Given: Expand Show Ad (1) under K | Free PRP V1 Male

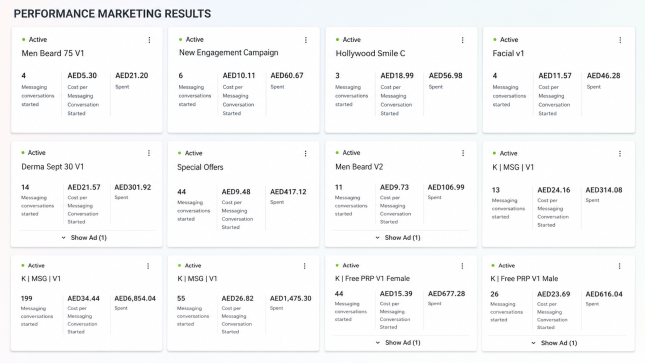Looking at the screenshot, I should pyautogui.click(x=554, y=343).
